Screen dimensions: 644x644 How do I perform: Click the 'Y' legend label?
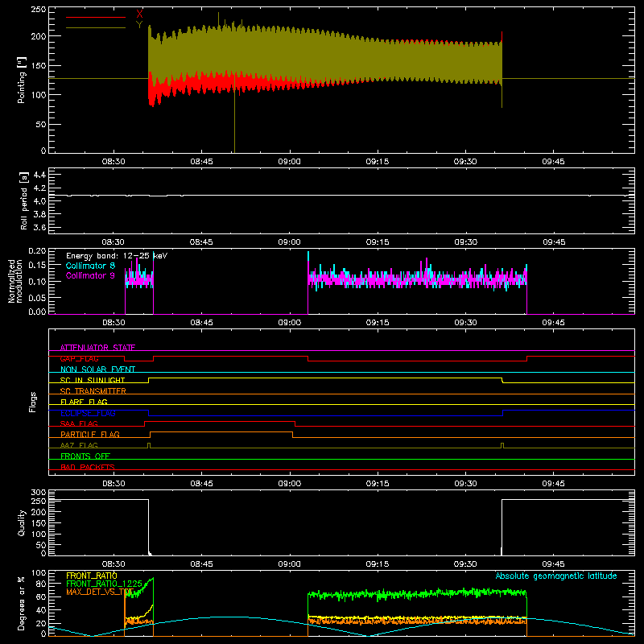coord(139,25)
